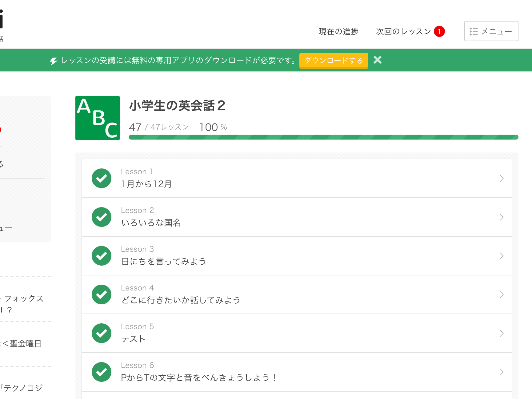Screen dimensions: 532x399
Task: Click the red notification badge
Action: tap(439, 31)
